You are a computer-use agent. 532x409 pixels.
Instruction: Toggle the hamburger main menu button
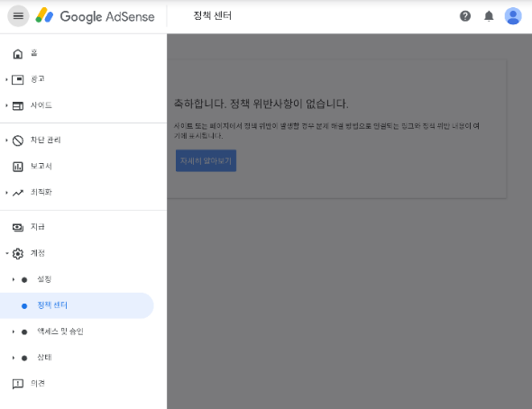18,16
